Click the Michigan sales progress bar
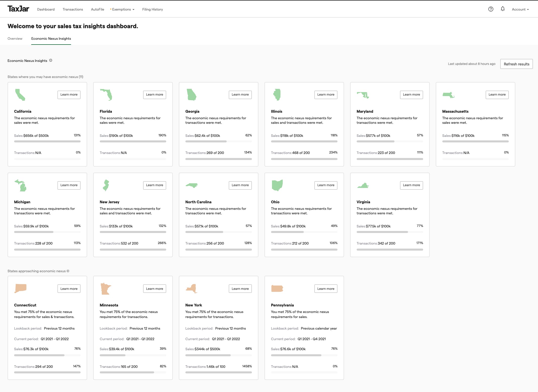The image size is (538, 392). pos(47,232)
